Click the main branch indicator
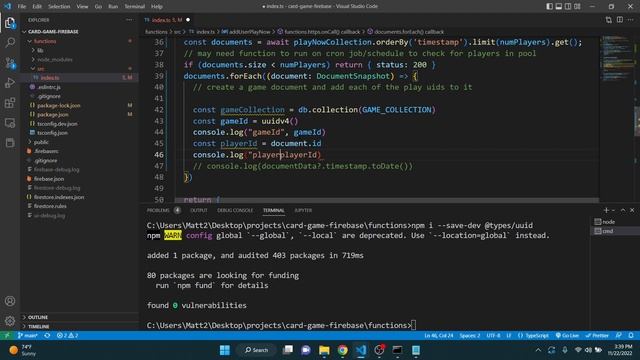Screen dimensions: 640x360 [28, 336]
